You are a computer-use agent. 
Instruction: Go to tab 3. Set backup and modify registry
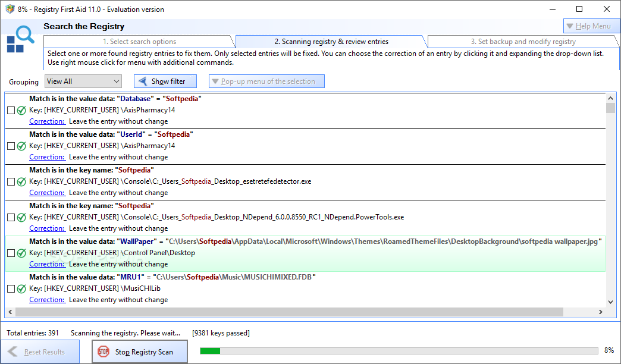click(x=523, y=42)
